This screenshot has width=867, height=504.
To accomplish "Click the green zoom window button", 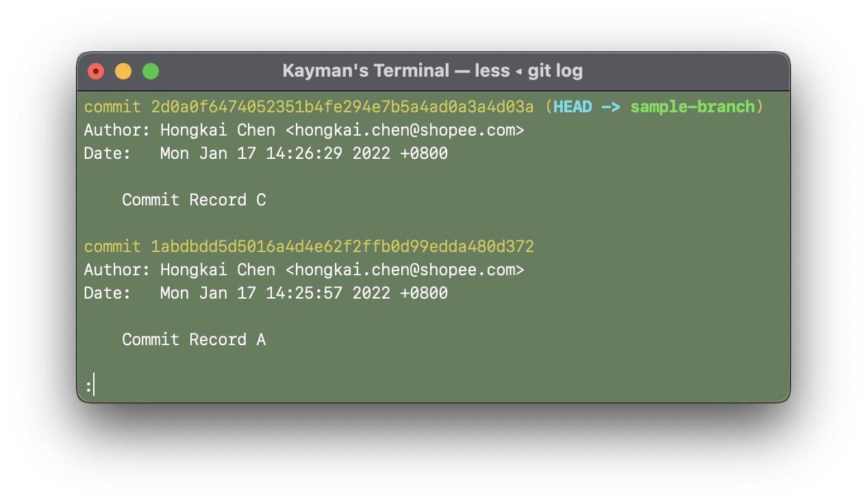I will [x=151, y=71].
